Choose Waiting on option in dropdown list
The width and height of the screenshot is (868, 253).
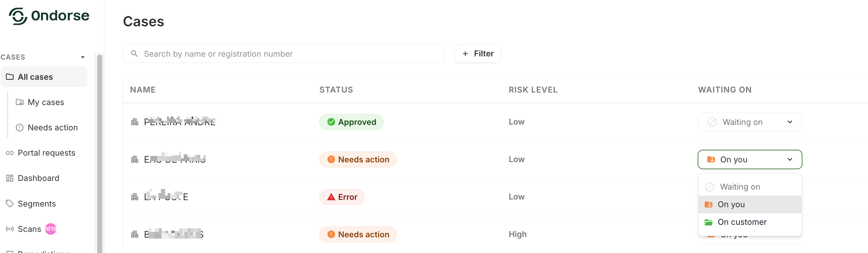point(739,187)
